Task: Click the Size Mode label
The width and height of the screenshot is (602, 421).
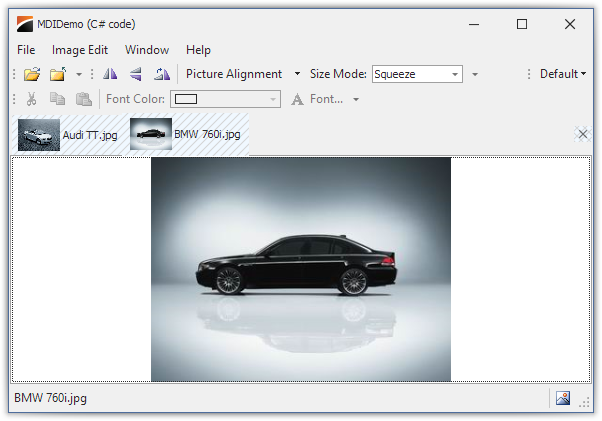Action: tap(338, 74)
